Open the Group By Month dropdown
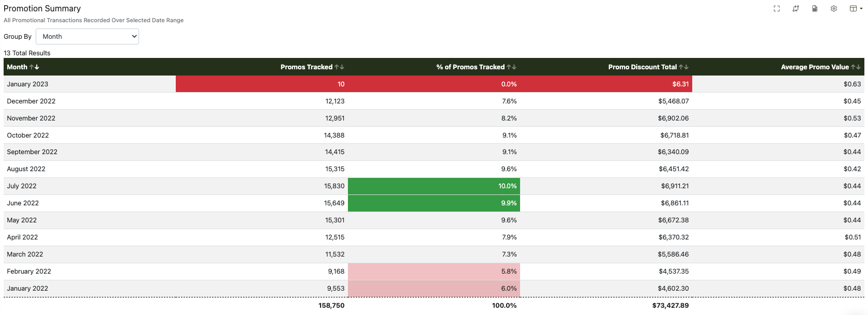 pos(87,37)
